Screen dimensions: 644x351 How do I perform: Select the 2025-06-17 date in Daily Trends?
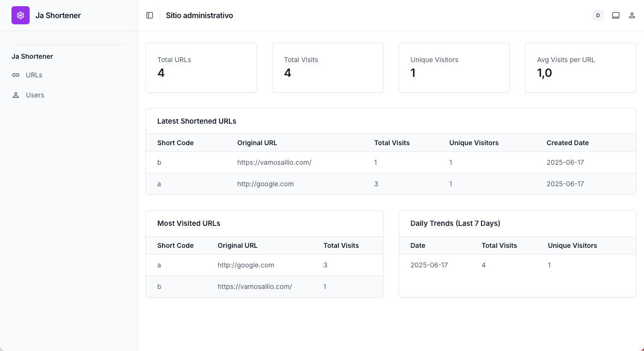point(429,265)
